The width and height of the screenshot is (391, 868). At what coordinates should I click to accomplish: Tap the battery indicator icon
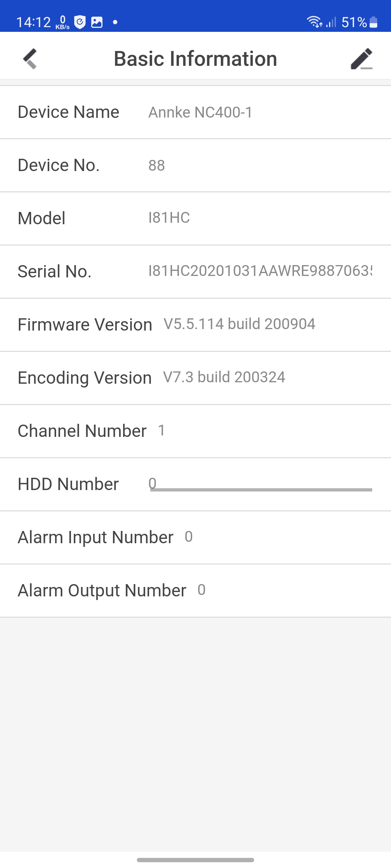374,22
